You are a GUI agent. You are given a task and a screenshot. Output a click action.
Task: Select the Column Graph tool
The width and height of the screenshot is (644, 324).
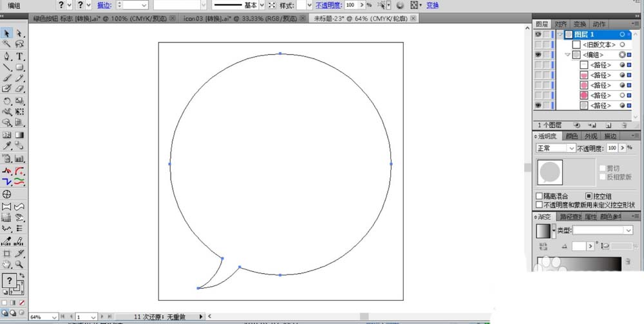point(19,158)
